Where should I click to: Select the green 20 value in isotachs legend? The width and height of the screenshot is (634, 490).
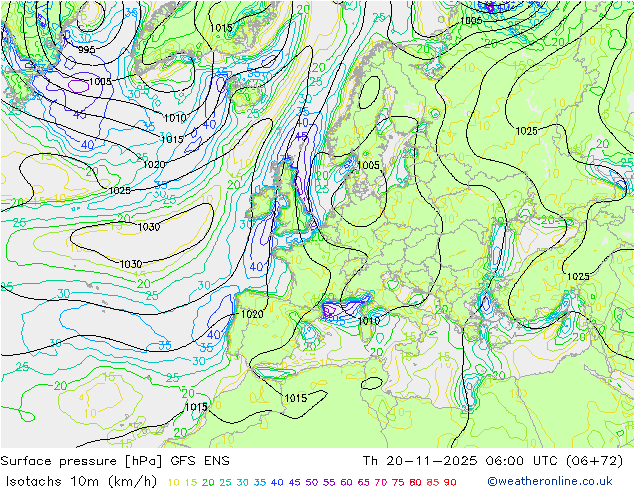pyautogui.click(x=208, y=482)
